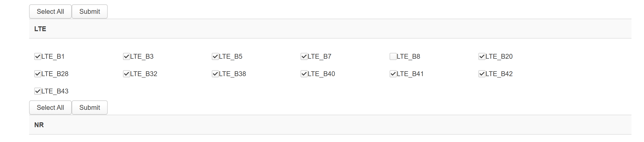
Task: Deselect the LTE_B32 checkbox
Action: pos(127,74)
